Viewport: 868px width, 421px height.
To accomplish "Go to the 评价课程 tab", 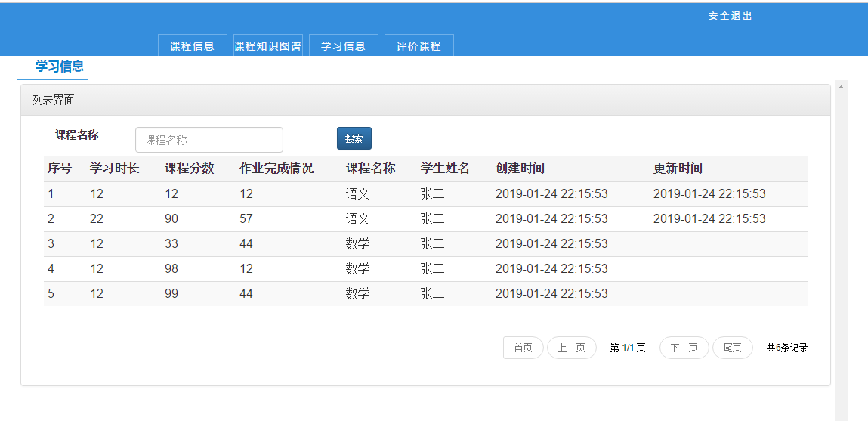I will pyautogui.click(x=419, y=46).
